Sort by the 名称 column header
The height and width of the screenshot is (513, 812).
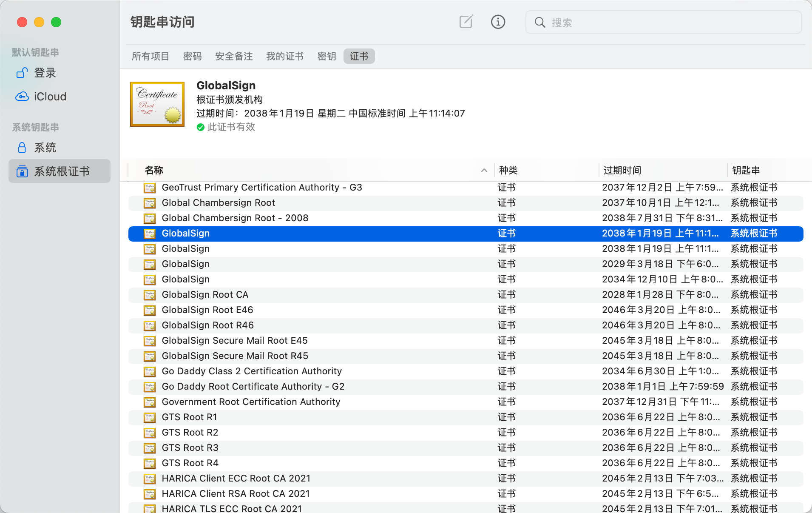pos(154,170)
